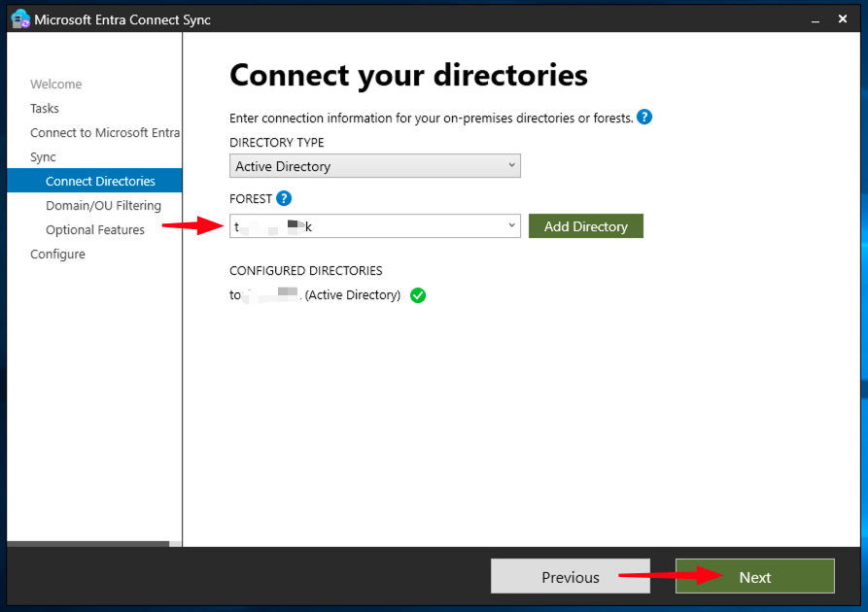Screen dimensions: 868x612
Task: Open the Domain/OU Filtering step
Action: pos(103,205)
